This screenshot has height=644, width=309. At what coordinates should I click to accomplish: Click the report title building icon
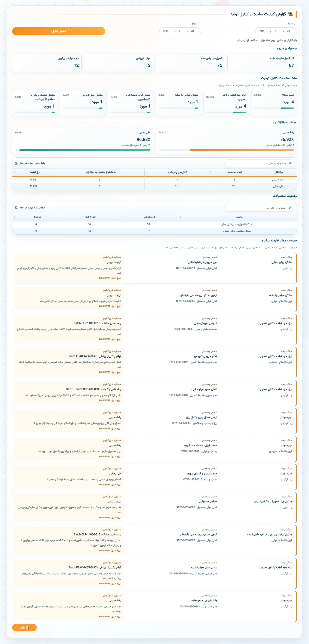[290, 14]
